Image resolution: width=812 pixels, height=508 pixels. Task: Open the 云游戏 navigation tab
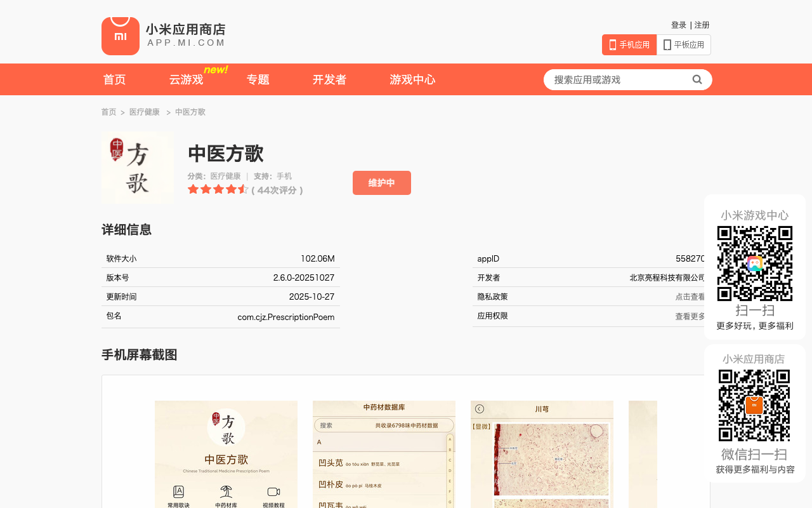click(186, 79)
